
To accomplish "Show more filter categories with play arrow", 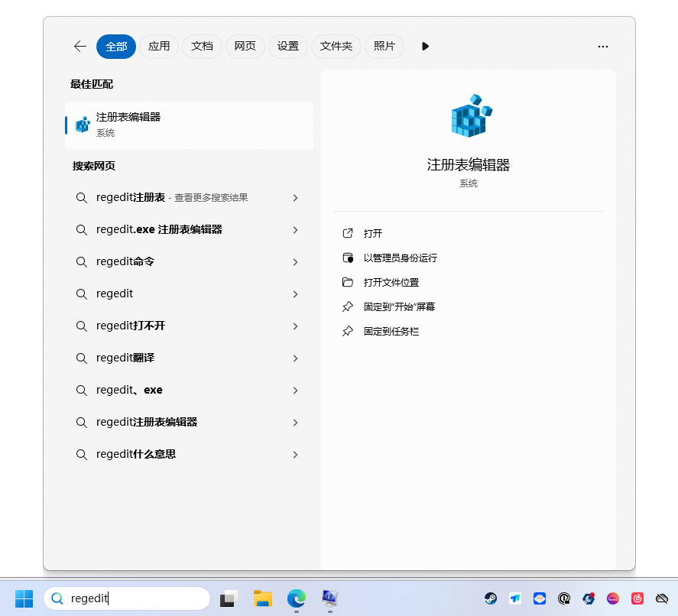I will pos(425,47).
